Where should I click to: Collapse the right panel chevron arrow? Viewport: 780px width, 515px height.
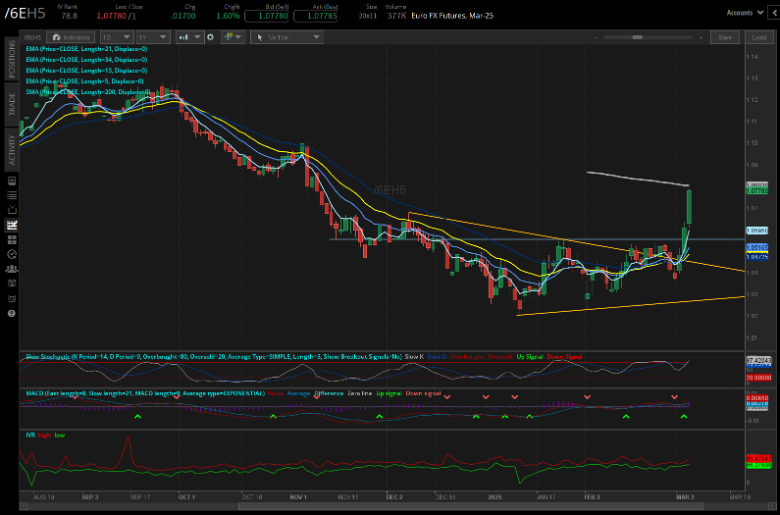(775, 13)
